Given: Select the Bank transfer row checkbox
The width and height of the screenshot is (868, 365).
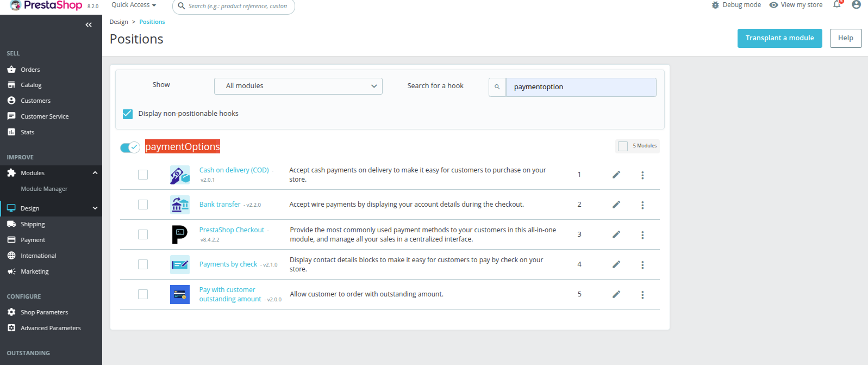Looking at the screenshot, I should (x=143, y=205).
